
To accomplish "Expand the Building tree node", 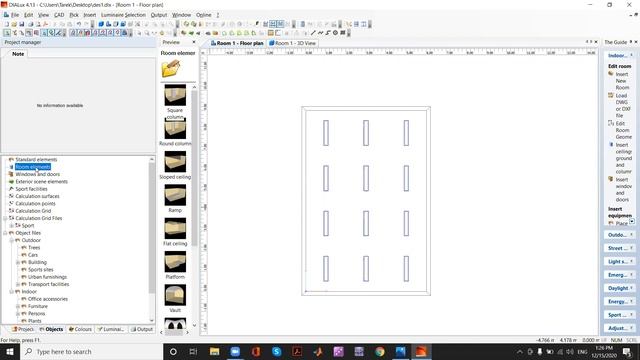I will point(18,262).
